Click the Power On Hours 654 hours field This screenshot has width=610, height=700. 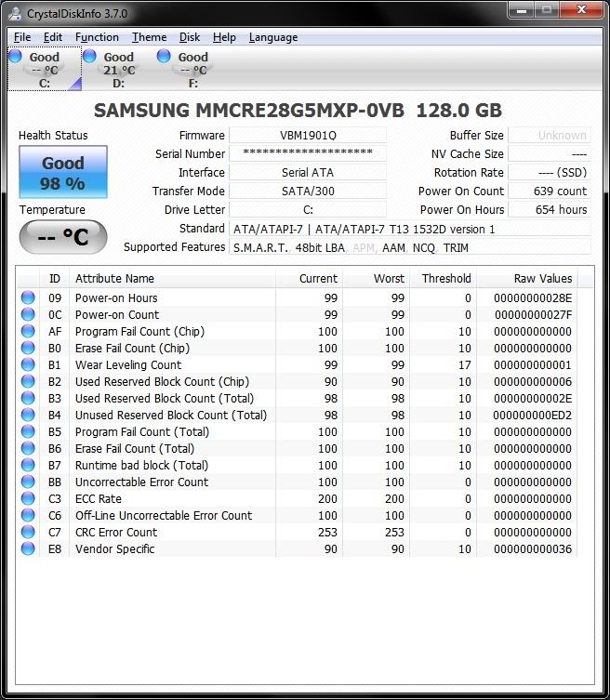(550, 210)
